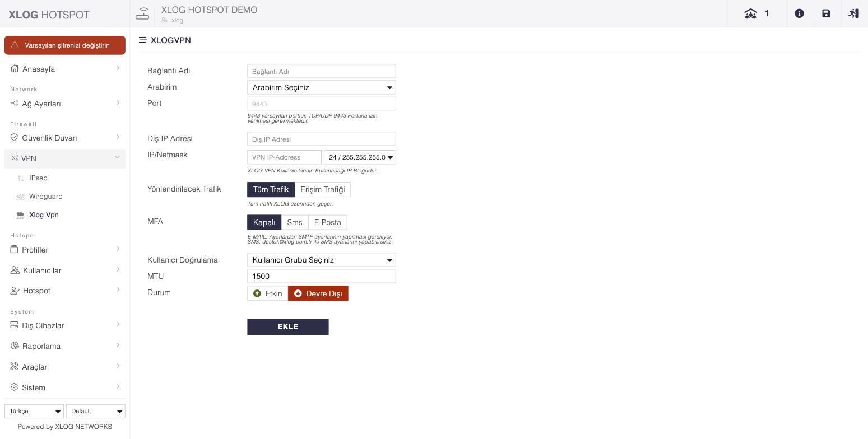Screen dimensions: 868x439
Task: Open the Araçlar menu
Action: [65, 367]
